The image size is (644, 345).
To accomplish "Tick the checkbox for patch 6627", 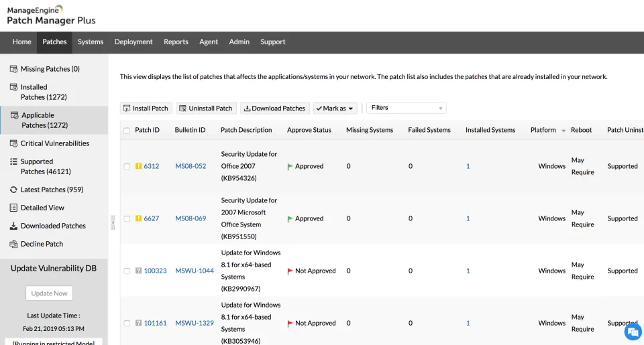I will [x=127, y=218].
